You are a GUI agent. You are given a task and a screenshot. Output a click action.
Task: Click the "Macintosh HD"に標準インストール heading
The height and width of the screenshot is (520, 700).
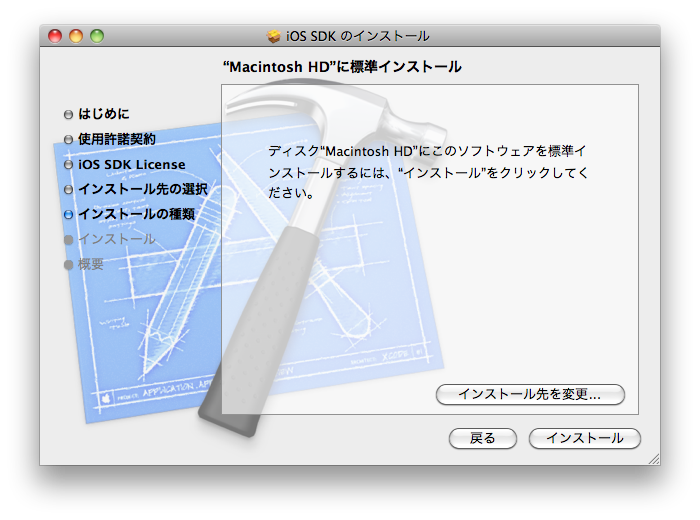[x=342, y=67]
